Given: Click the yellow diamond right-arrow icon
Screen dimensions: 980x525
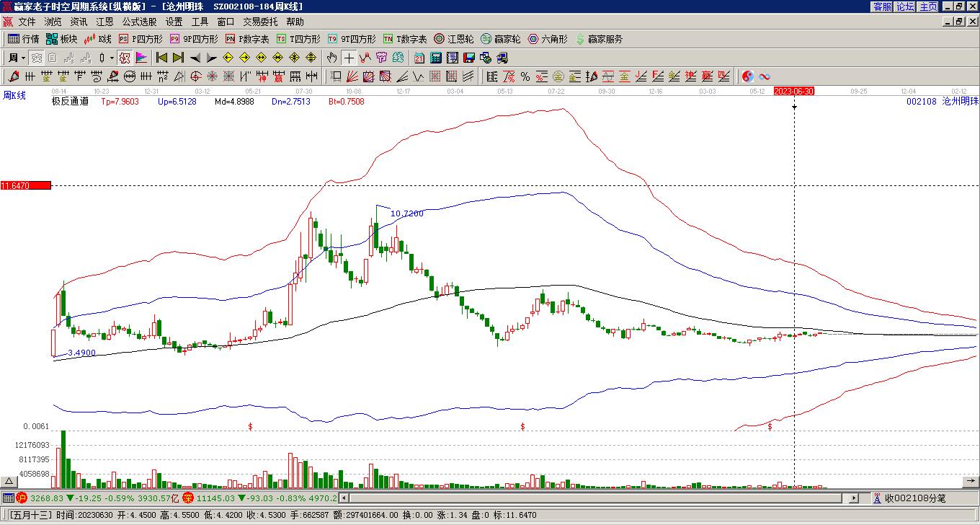Looking at the screenshot, I should [x=244, y=58].
